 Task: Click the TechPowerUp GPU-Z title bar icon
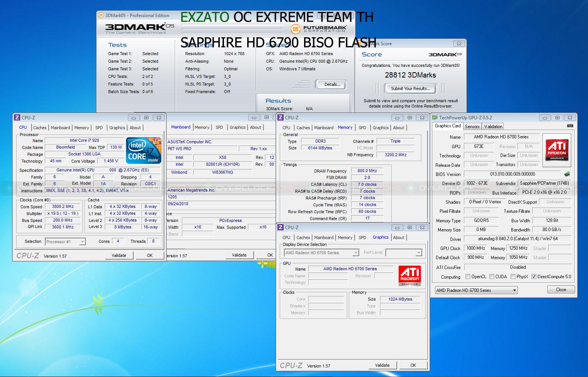coord(435,117)
